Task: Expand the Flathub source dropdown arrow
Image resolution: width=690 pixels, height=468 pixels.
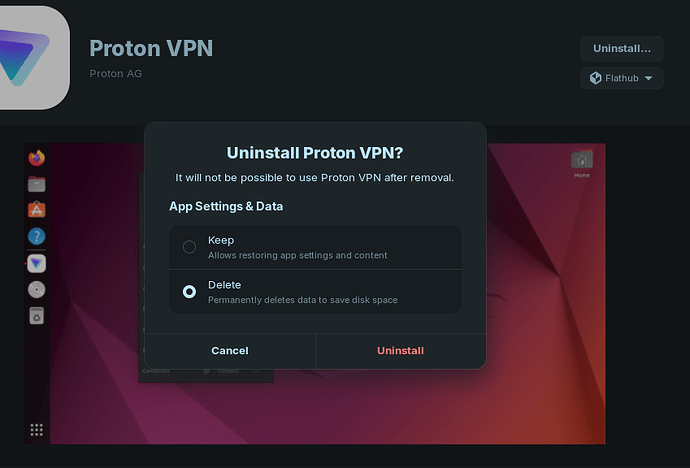Action: [648, 78]
